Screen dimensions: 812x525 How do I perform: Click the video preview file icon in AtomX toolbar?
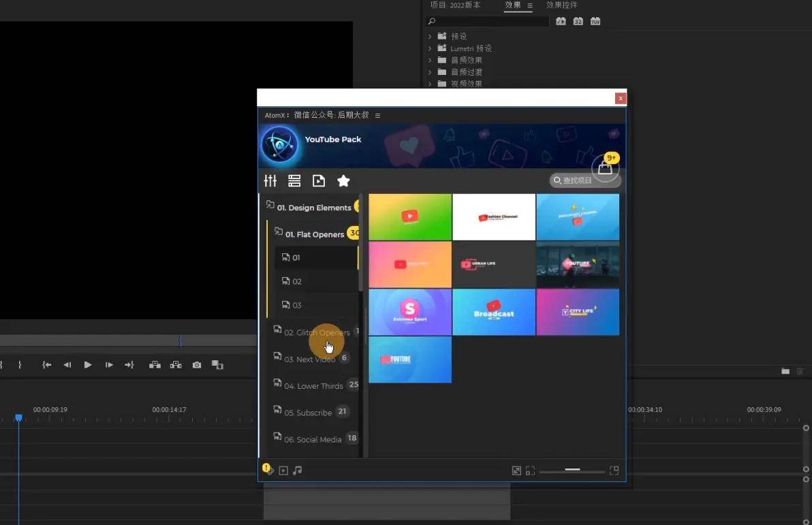coord(318,181)
